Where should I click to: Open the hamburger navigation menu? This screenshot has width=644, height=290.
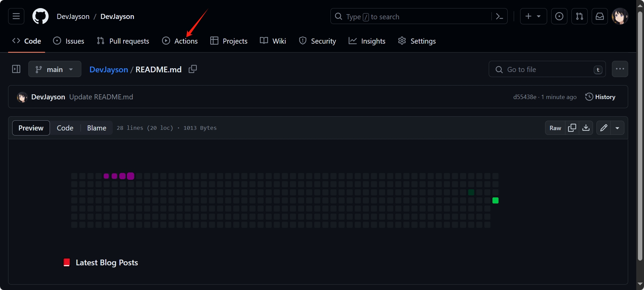(16, 16)
